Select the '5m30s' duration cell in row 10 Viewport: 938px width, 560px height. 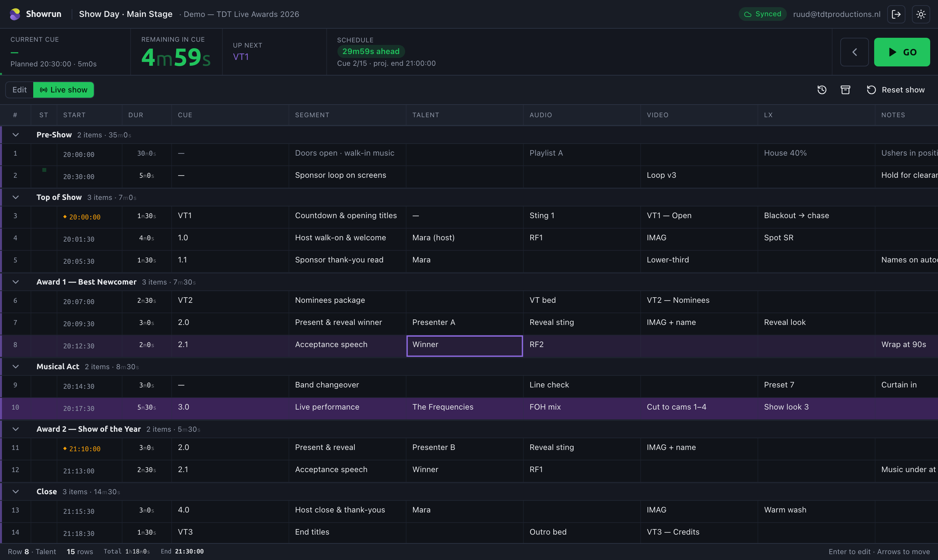pyautogui.click(x=147, y=408)
